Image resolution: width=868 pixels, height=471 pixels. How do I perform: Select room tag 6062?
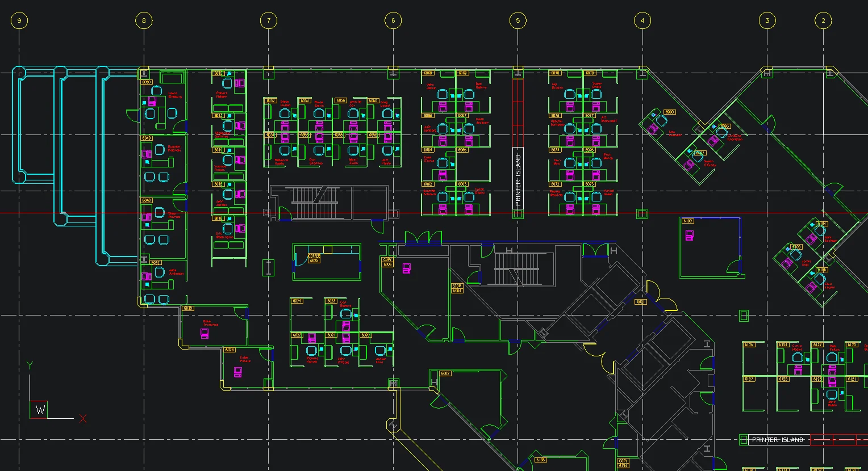(x=428, y=184)
